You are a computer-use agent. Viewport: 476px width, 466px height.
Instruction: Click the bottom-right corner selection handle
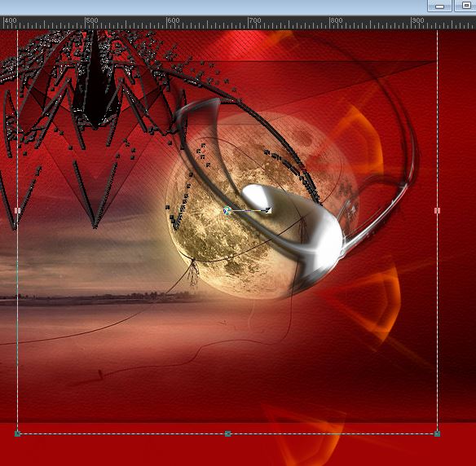pyautogui.click(x=437, y=433)
